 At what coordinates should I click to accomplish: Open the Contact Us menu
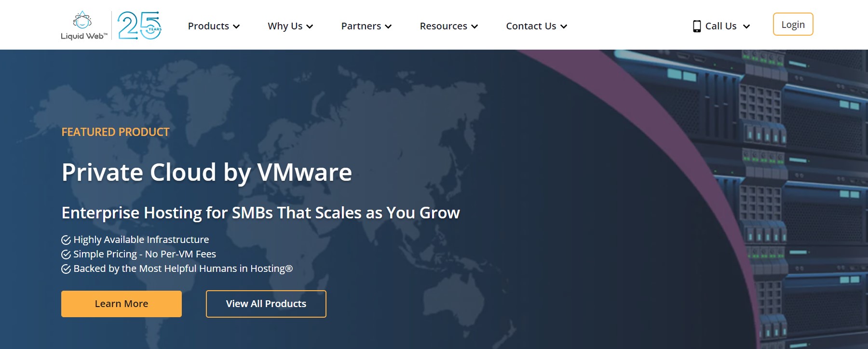coord(531,26)
